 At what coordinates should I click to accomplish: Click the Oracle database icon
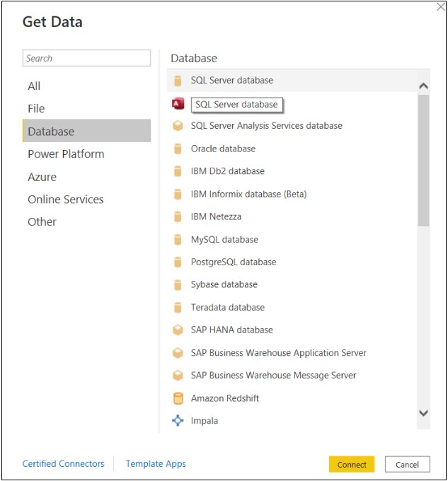click(178, 149)
